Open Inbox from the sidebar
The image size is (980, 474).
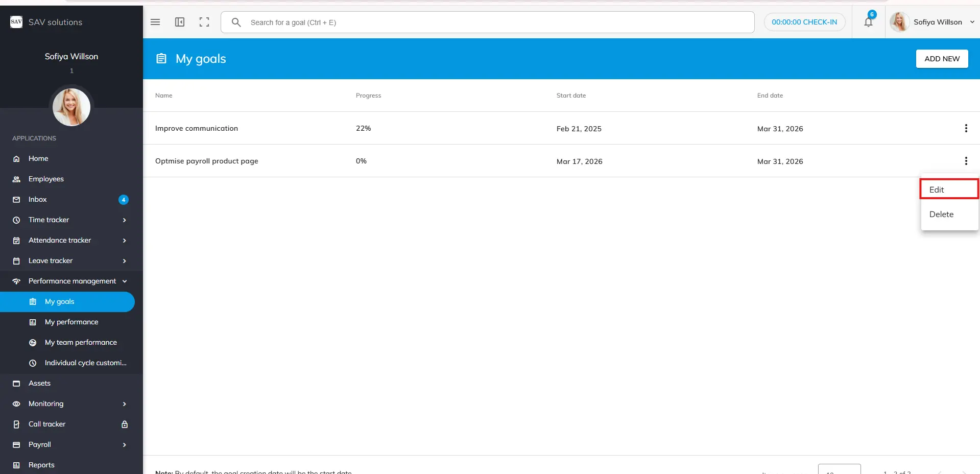[x=38, y=200]
